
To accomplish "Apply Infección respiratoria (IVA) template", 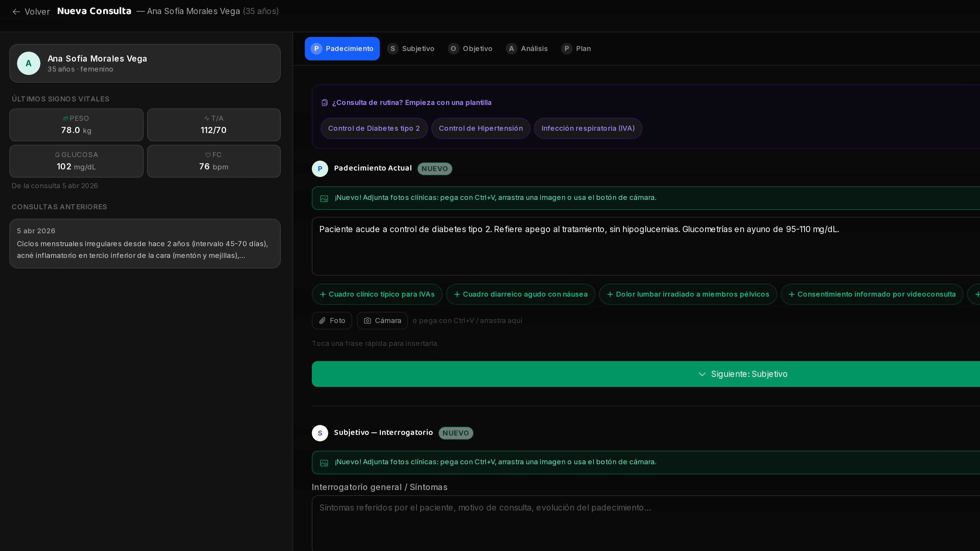I will click(588, 129).
